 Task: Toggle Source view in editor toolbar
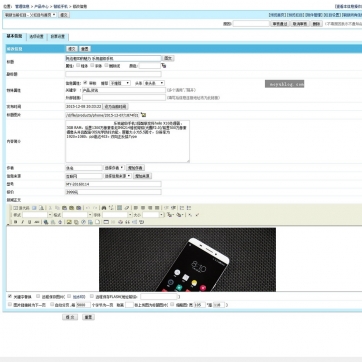click(x=21, y=208)
